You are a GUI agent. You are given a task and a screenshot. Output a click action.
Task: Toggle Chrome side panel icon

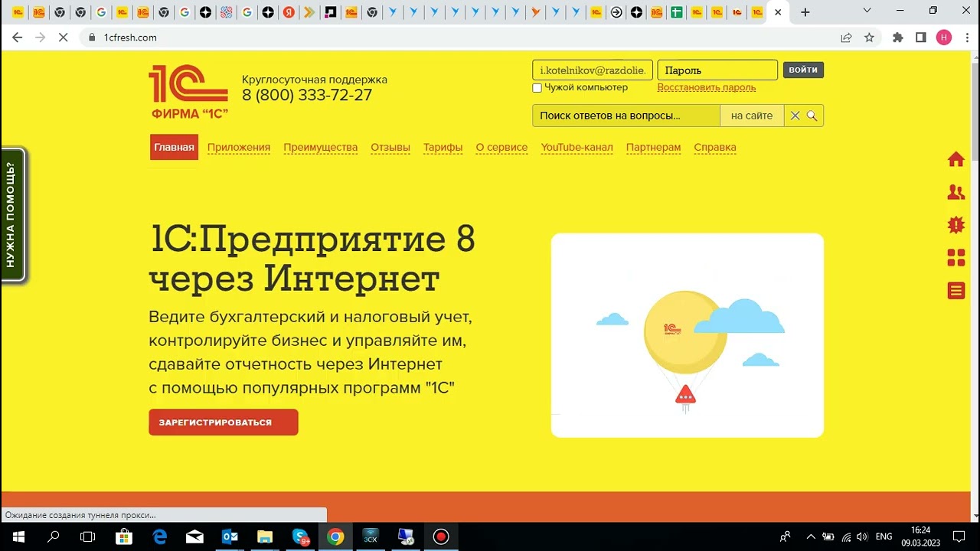click(x=921, y=37)
